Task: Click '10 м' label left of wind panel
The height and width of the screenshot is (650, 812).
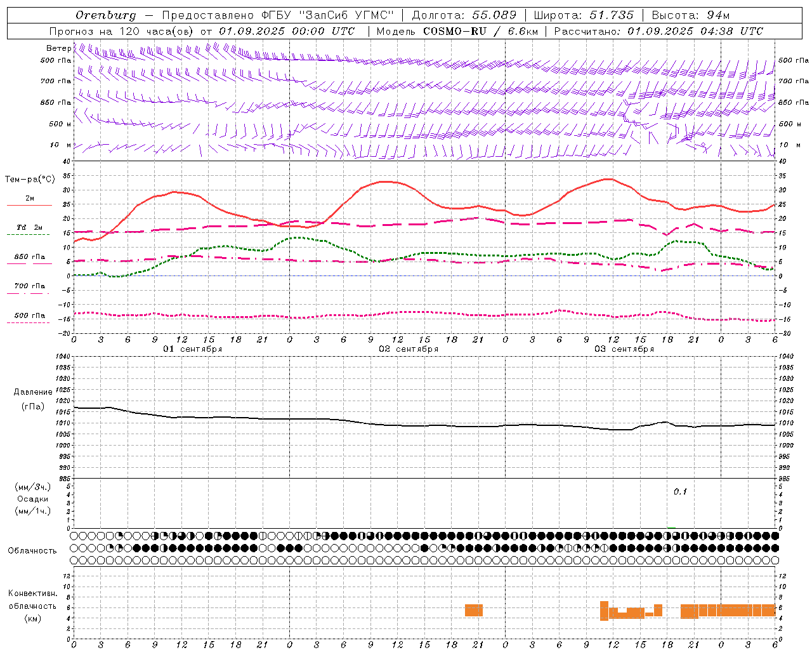Action: coord(61,145)
